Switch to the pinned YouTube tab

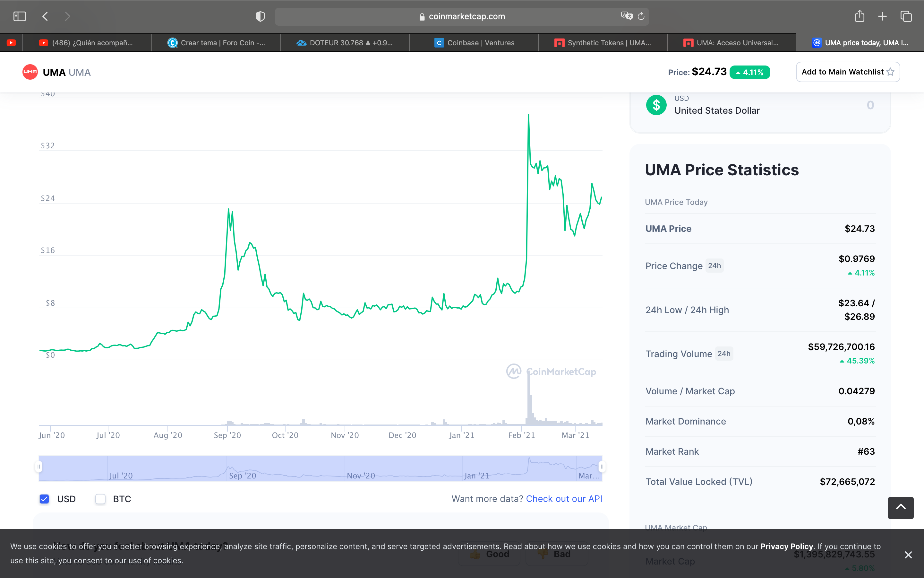(x=11, y=43)
